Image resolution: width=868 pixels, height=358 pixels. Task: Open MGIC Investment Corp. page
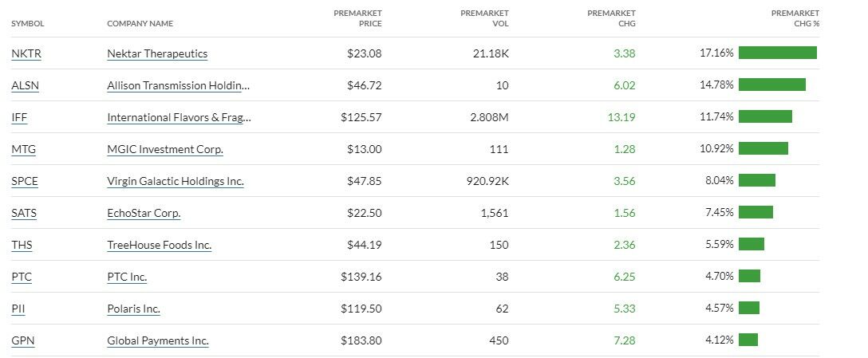tap(165, 149)
